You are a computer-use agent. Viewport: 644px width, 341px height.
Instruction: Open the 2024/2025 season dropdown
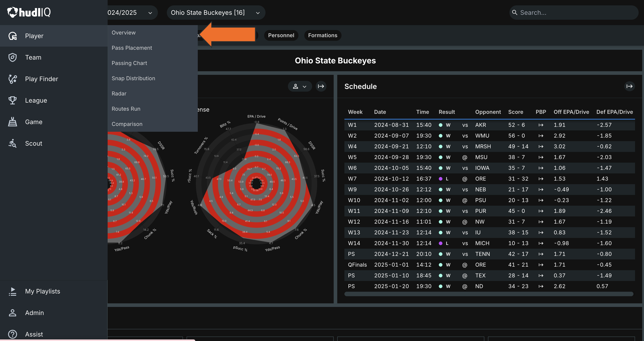point(133,13)
